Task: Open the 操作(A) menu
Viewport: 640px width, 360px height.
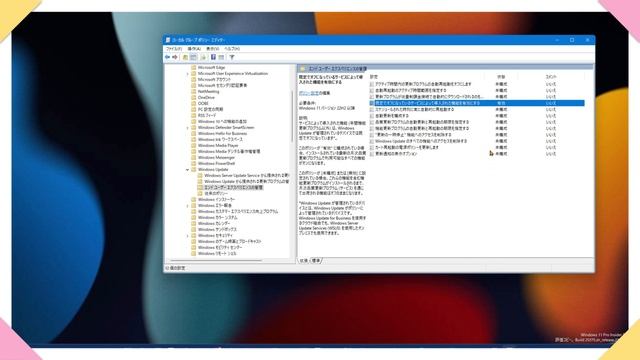Action: click(x=194, y=49)
